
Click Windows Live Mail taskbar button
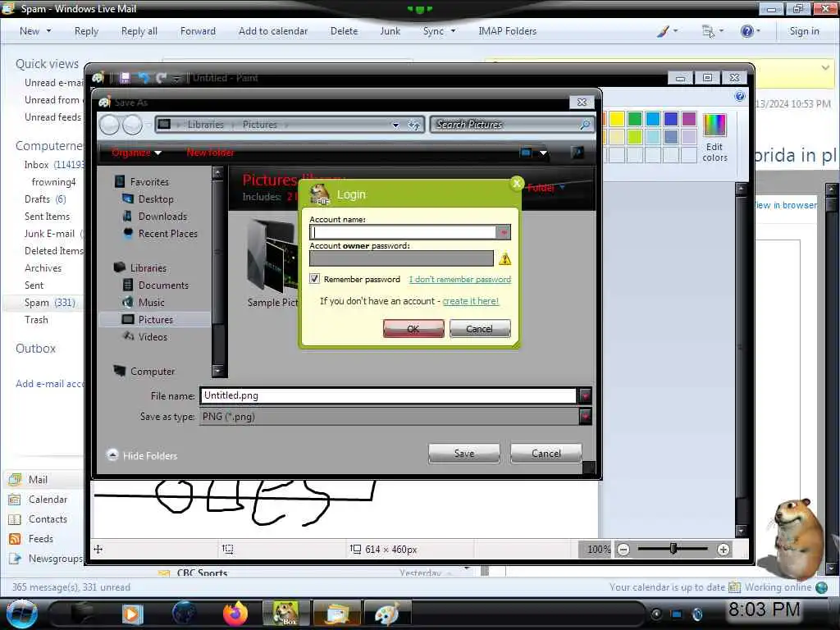336,614
